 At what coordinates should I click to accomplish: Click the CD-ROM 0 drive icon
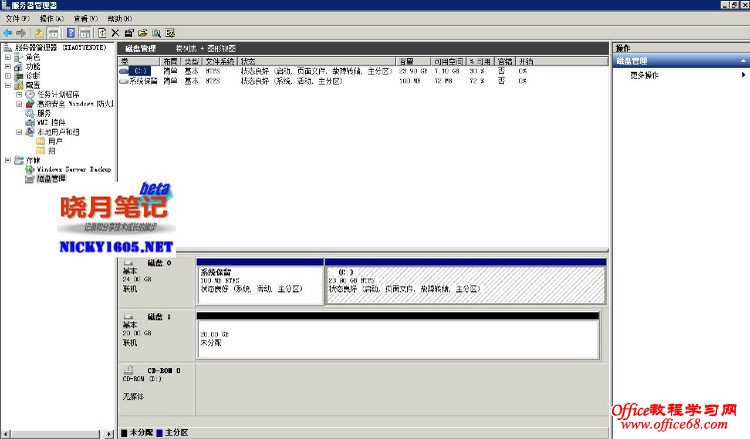(129, 370)
